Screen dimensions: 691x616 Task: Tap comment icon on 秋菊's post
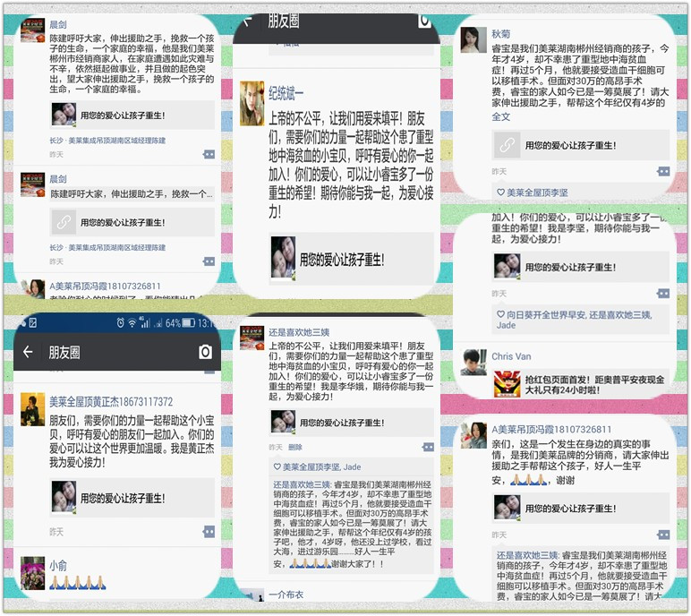tap(663, 172)
